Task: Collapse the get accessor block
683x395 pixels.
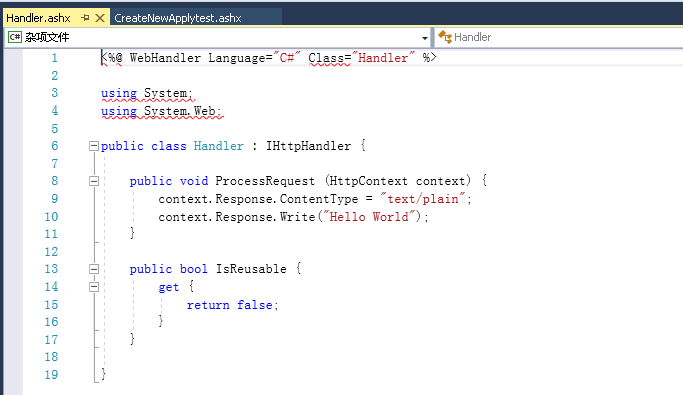Action: click(94, 287)
